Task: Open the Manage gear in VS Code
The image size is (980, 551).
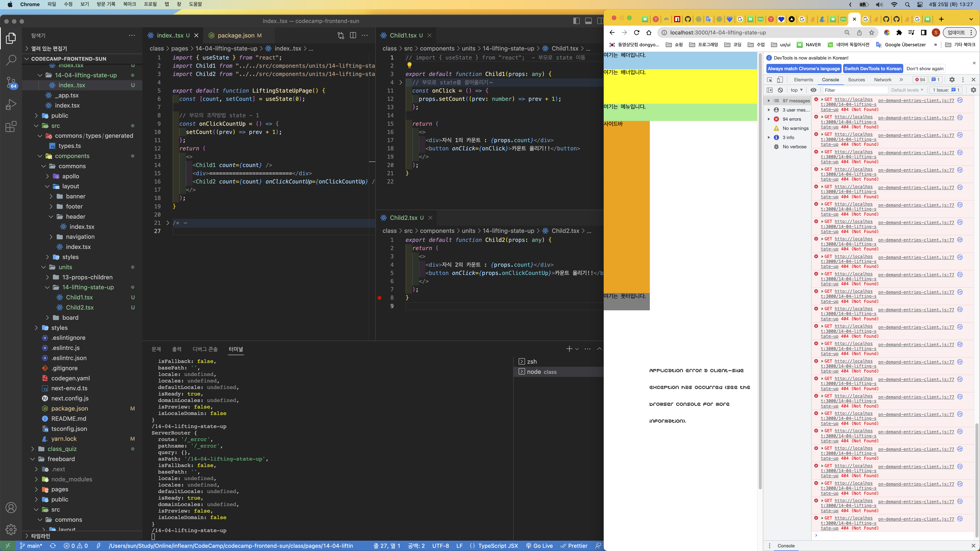Action: tap(11, 529)
